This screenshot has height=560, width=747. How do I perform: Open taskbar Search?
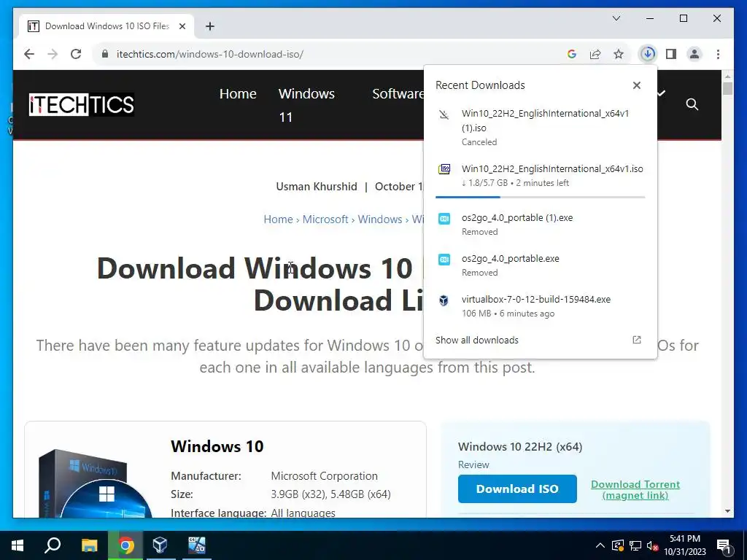[x=53, y=545]
